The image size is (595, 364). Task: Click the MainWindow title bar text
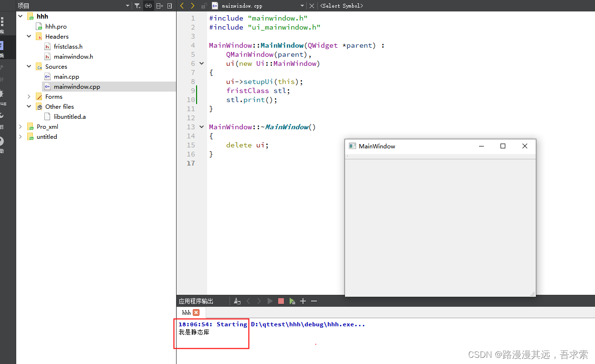point(377,146)
